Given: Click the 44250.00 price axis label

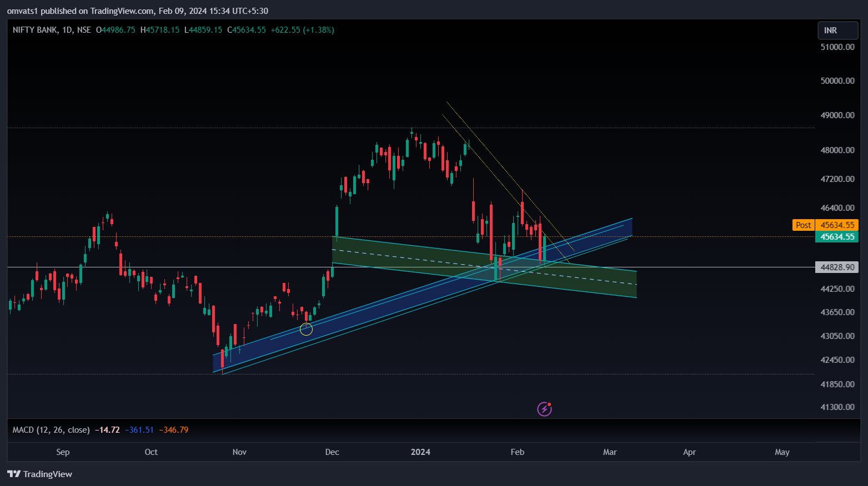Looking at the screenshot, I should (x=837, y=288).
